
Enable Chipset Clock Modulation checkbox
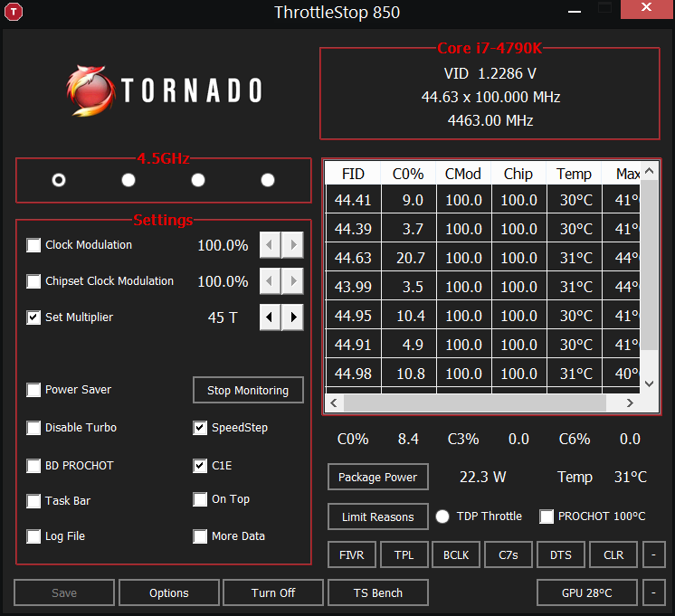tap(33, 281)
